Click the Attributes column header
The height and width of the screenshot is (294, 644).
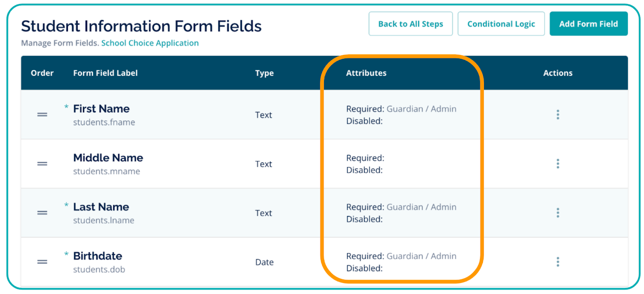pos(366,73)
